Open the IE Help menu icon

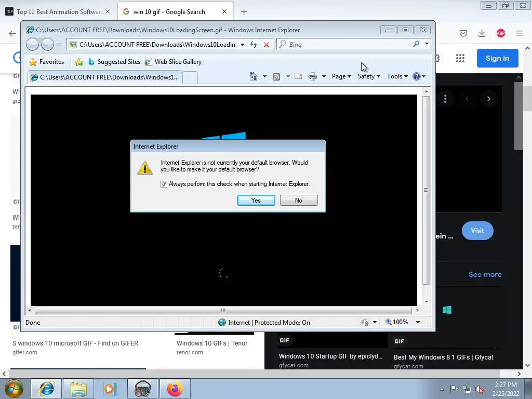pos(419,76)
